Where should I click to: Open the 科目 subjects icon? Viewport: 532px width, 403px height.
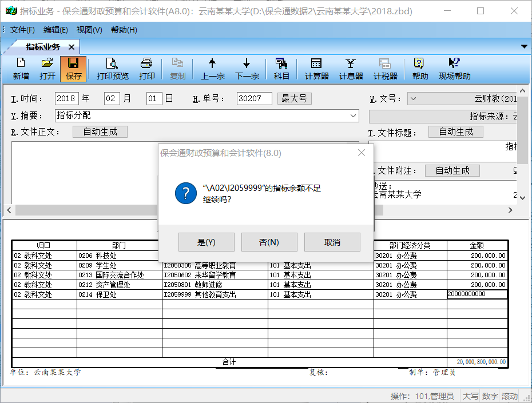[281, 69]
